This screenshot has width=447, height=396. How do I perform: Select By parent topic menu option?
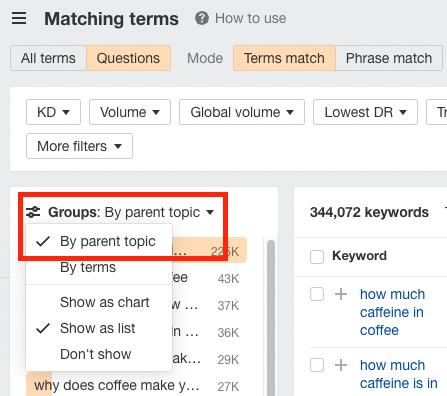click(99, 241)
